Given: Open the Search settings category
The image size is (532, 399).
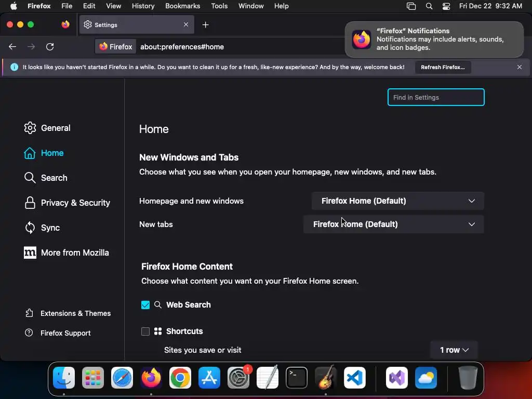Looking at the screenshot, I should click(46, 178).
